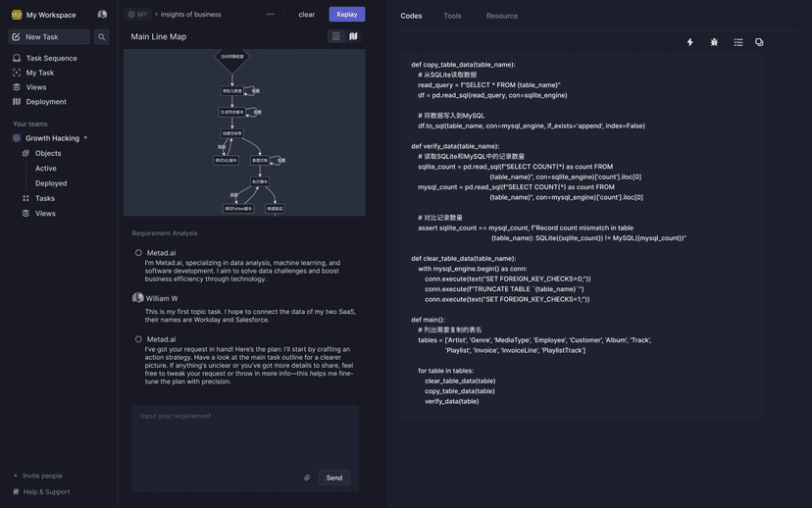Click the grid icon beside Tasks

[25, 198]
